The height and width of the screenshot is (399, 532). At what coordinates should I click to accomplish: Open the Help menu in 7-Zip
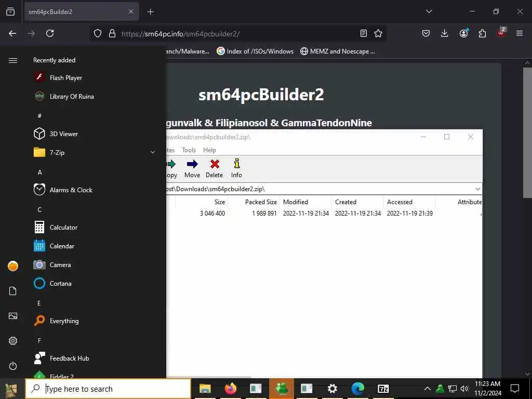tap(209, 150)
